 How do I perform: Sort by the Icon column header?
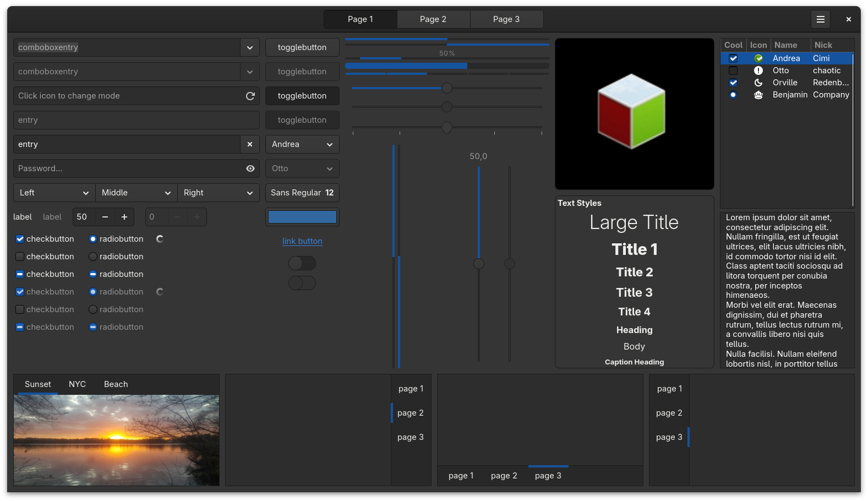pos(758,45)
